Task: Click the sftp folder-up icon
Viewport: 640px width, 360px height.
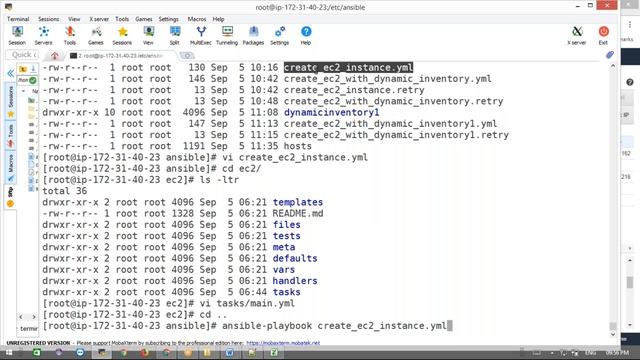Action: [x=23, y=69]
